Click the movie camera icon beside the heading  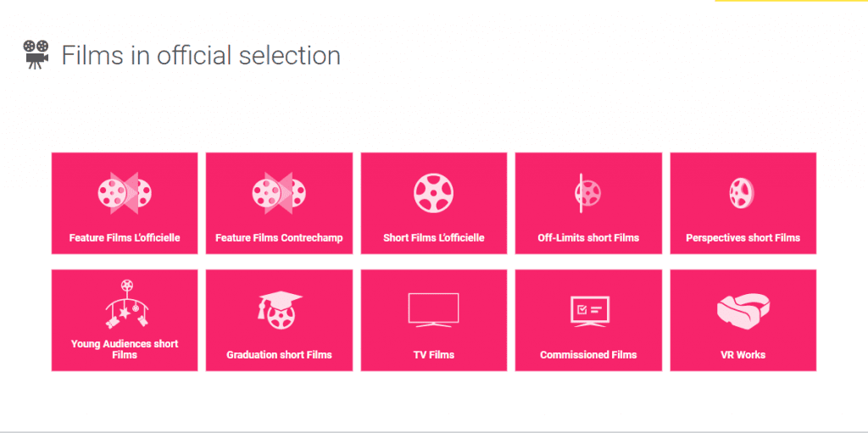coord(36,55)
